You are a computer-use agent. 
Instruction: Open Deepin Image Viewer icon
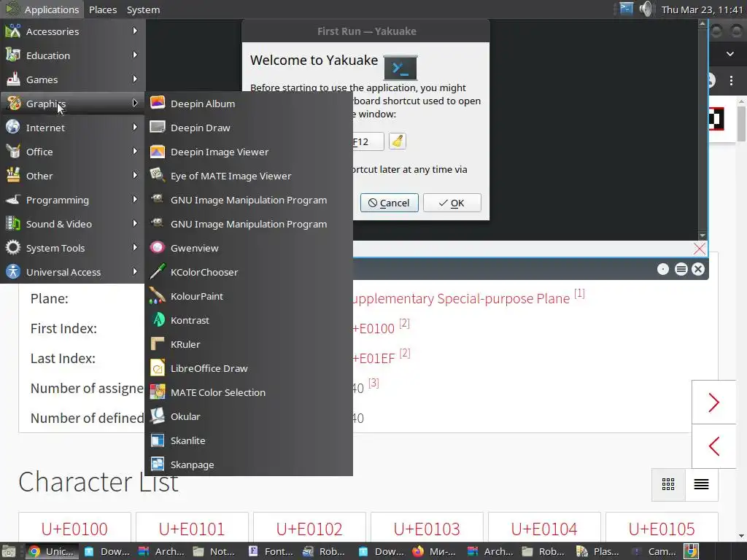[x=158, y=152]
